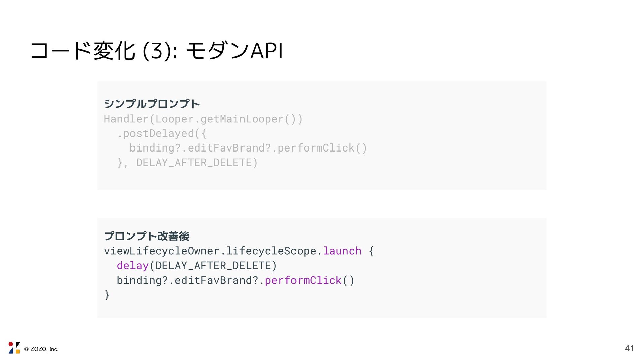Click the grayed binding?.editFavBrand?.performClick() line
Image resolution: width=644 pixels, height=362 pixels.
click(248, 148)
